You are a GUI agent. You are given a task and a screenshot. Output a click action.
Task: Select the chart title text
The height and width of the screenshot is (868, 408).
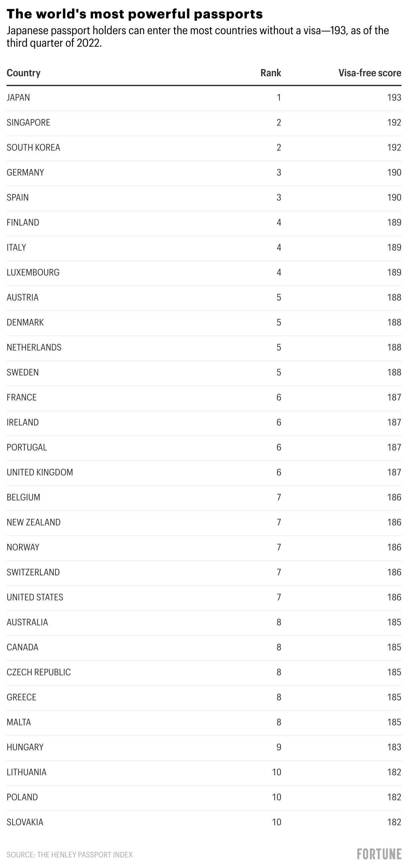point(135,14)
